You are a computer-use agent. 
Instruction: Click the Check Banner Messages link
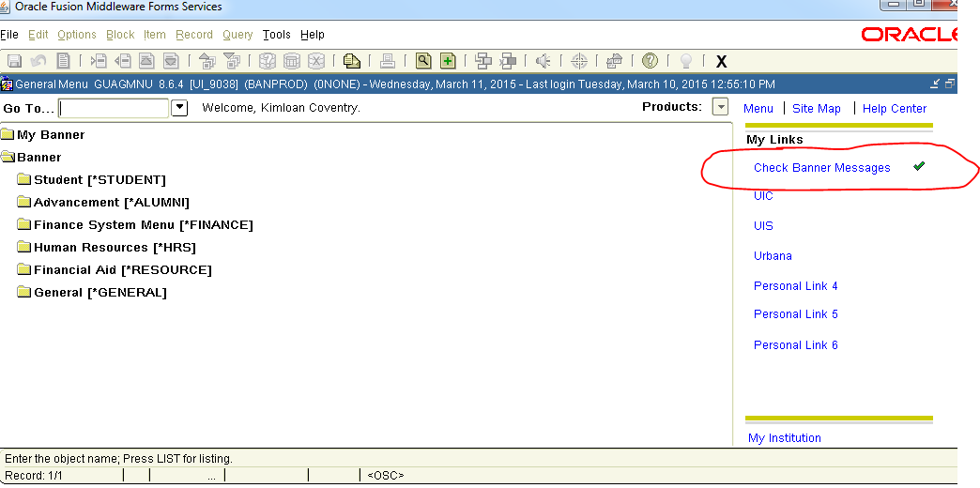click(822, 167)
